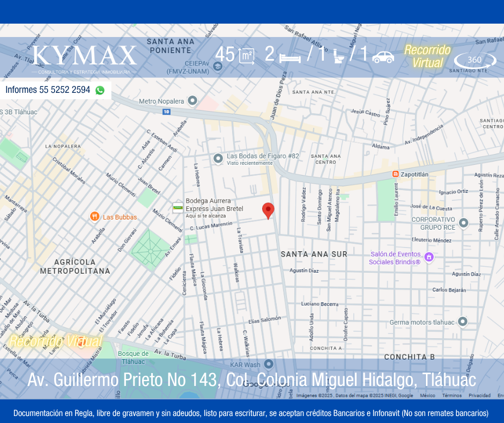Click the 360 virtual tour logo

tap(474, 61)
